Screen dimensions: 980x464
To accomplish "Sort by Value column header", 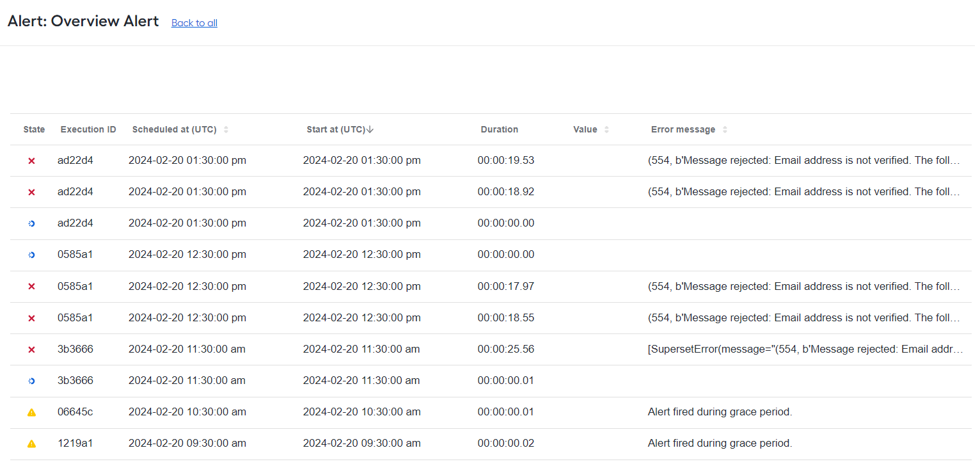I will 585,129.
